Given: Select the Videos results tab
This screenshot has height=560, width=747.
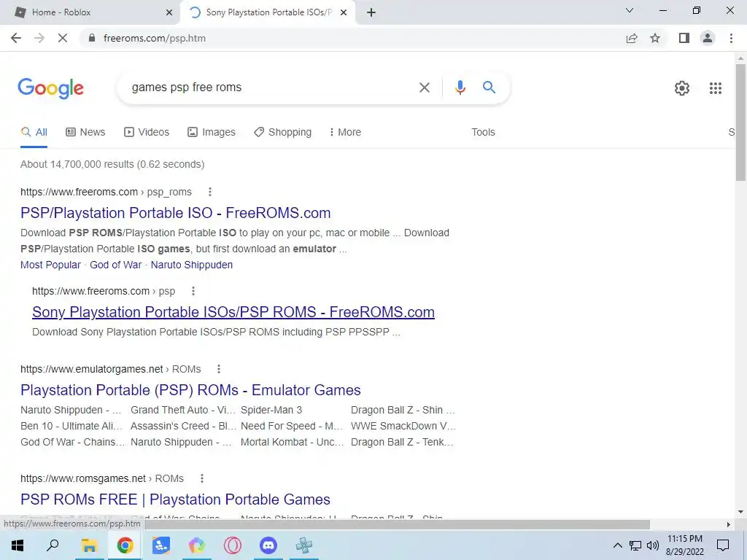Looking at the screenshot, I should click(147, 133).
